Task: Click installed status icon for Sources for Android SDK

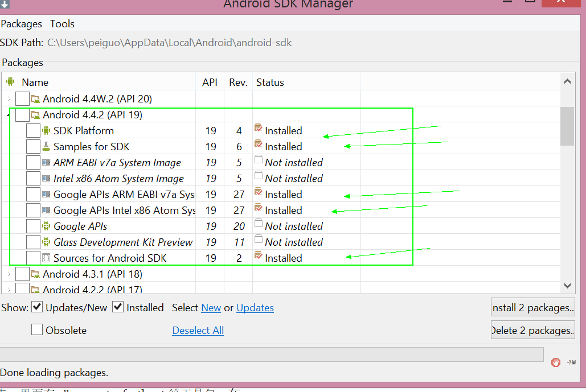Action: pyautogui.click(x=258, y=255)
